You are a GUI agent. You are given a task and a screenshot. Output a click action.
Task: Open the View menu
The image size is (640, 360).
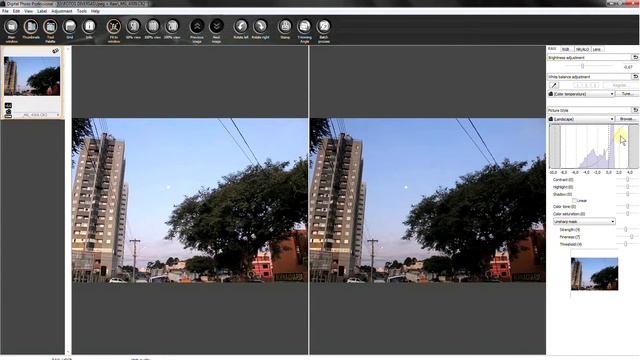pyautogui.click(x=29, y=11)
